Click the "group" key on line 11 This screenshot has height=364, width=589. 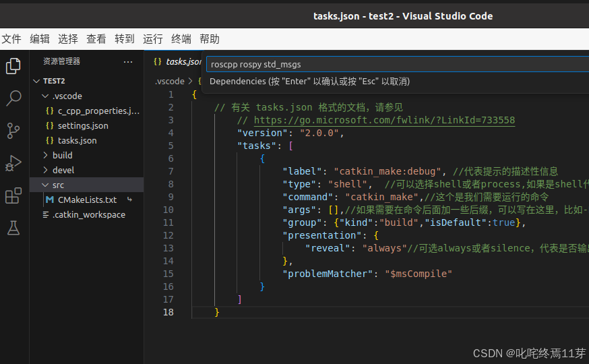tap(303, 222)
